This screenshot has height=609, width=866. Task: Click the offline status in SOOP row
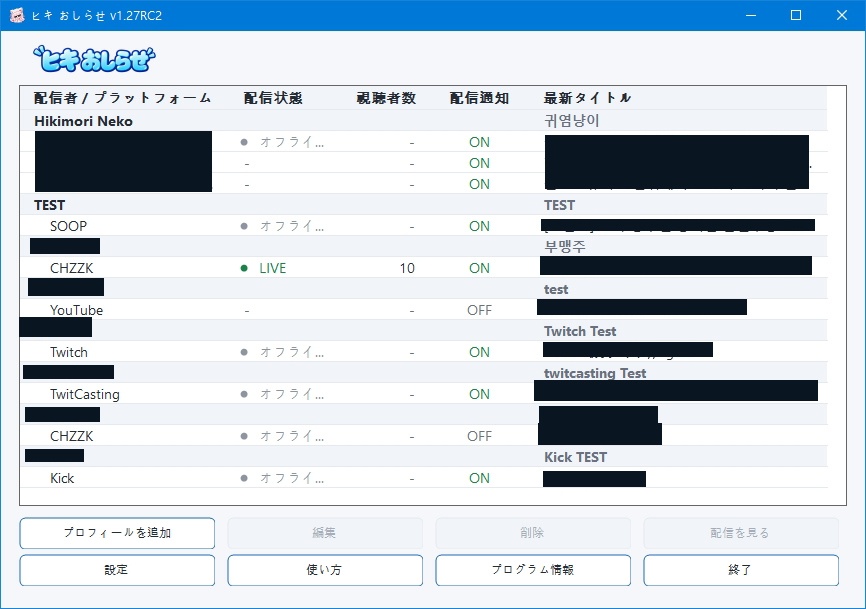click(292, 226)
